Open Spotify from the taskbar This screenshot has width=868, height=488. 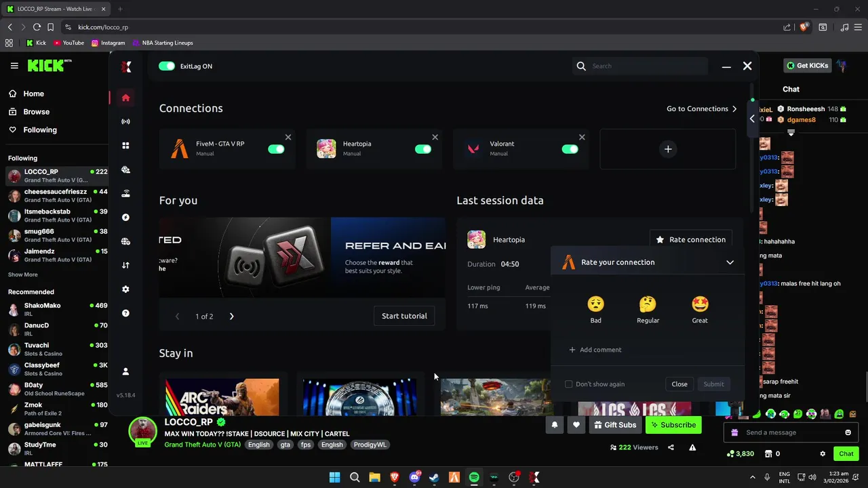474,477
